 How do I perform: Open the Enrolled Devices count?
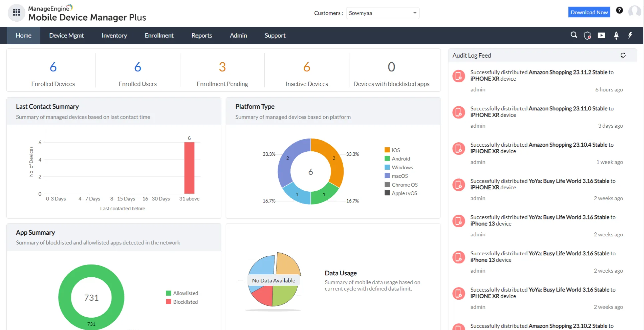click(53, 67)
